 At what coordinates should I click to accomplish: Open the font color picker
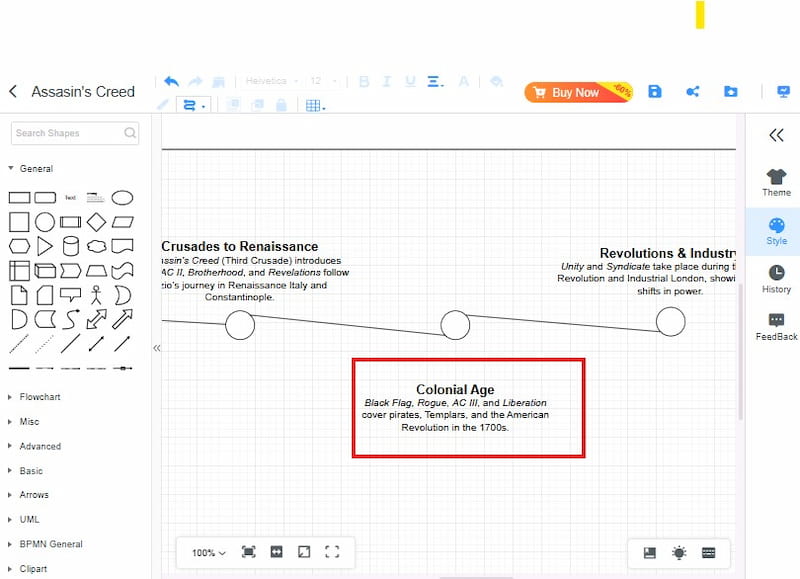pos(463,82)
